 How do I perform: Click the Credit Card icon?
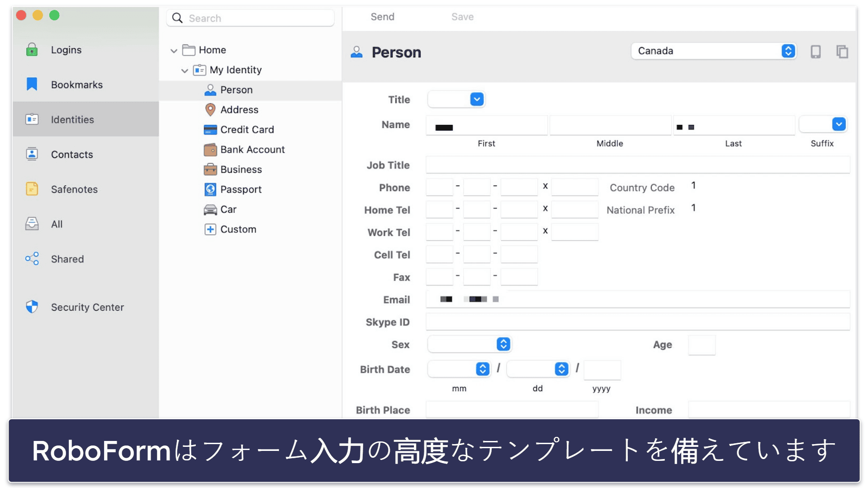point(210,130)
